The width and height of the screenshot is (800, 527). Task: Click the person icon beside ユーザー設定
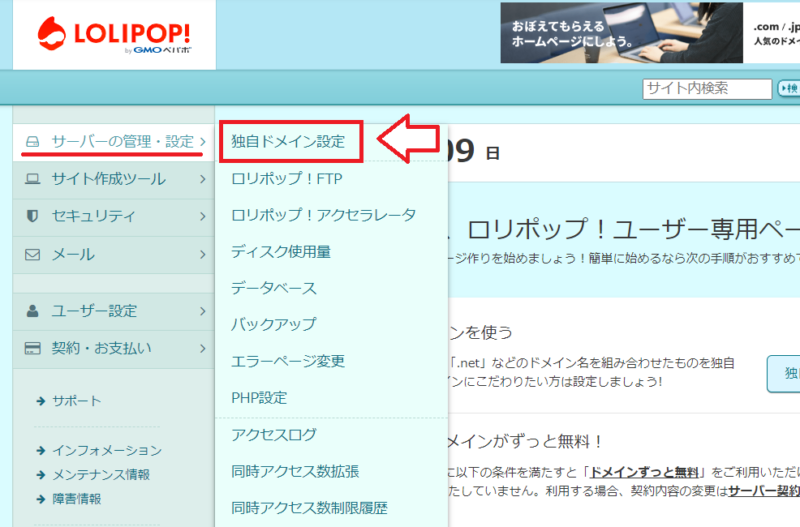pos(32,311)
